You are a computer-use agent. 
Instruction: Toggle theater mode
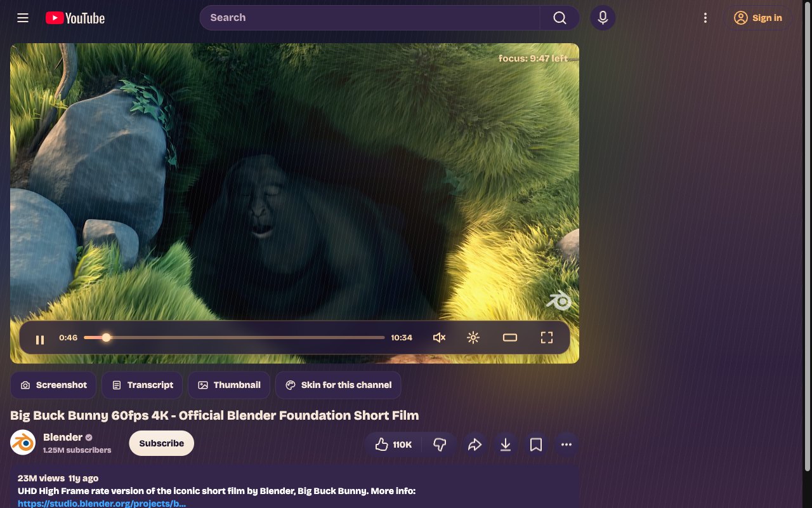(510, 338)
